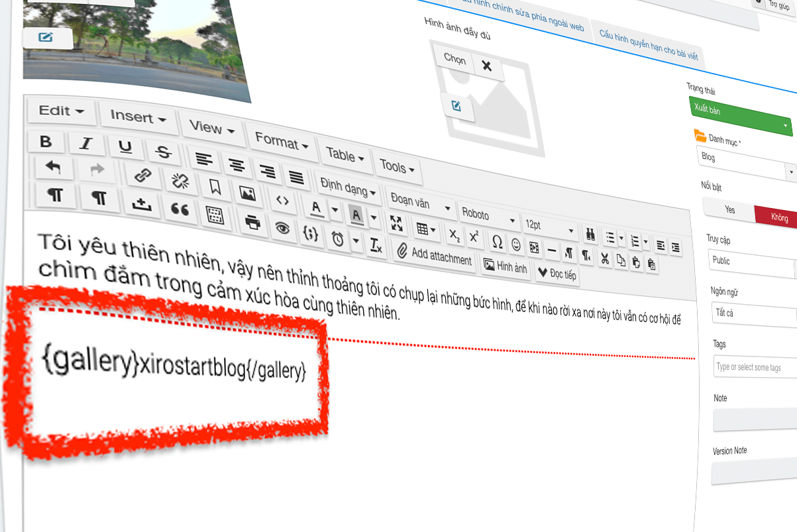The width and height of the screenshot is (797, 532).
Task: Align text to the right
Action: point(268,170)
